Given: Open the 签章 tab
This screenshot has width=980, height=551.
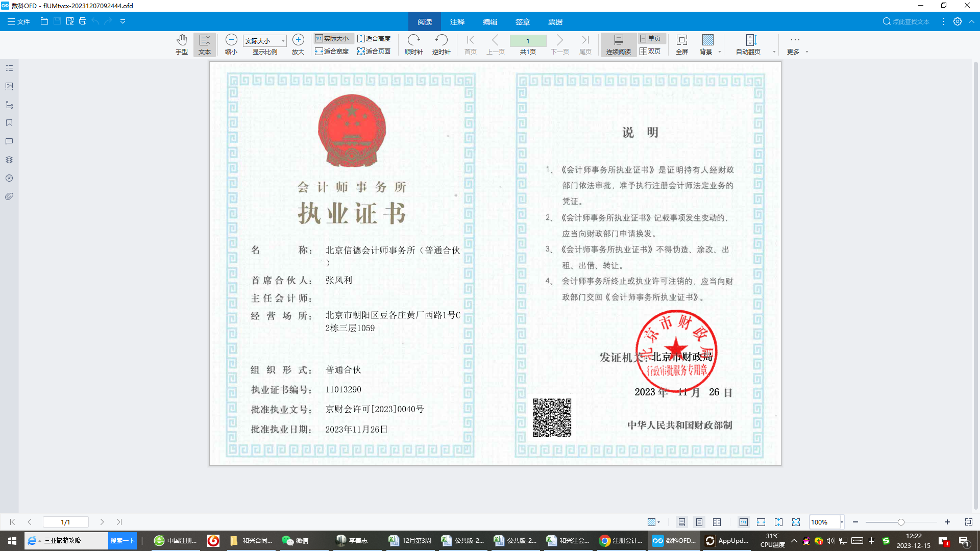Looking at the screenshot, I should tap(522, 22).
